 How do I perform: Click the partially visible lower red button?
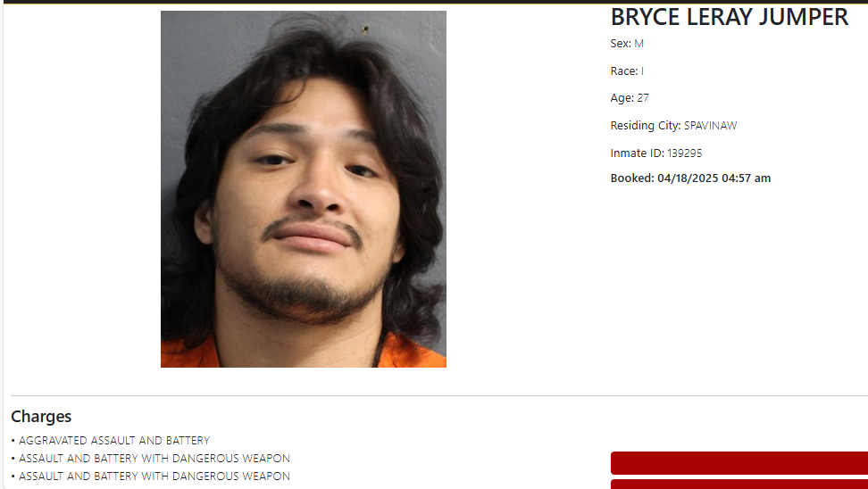(739, 485)
